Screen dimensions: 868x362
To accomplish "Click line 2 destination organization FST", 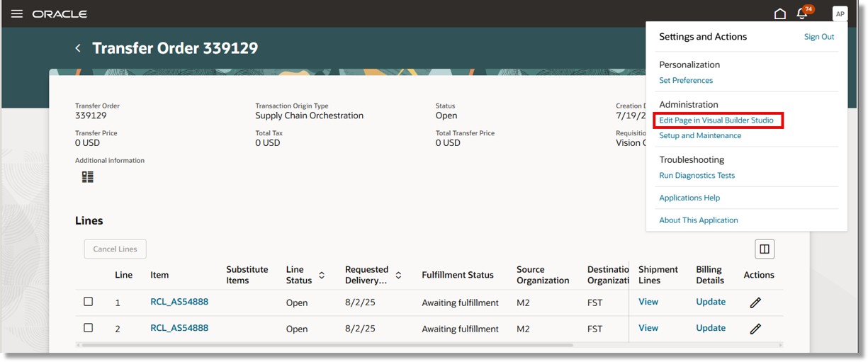I will pos(595,329).
